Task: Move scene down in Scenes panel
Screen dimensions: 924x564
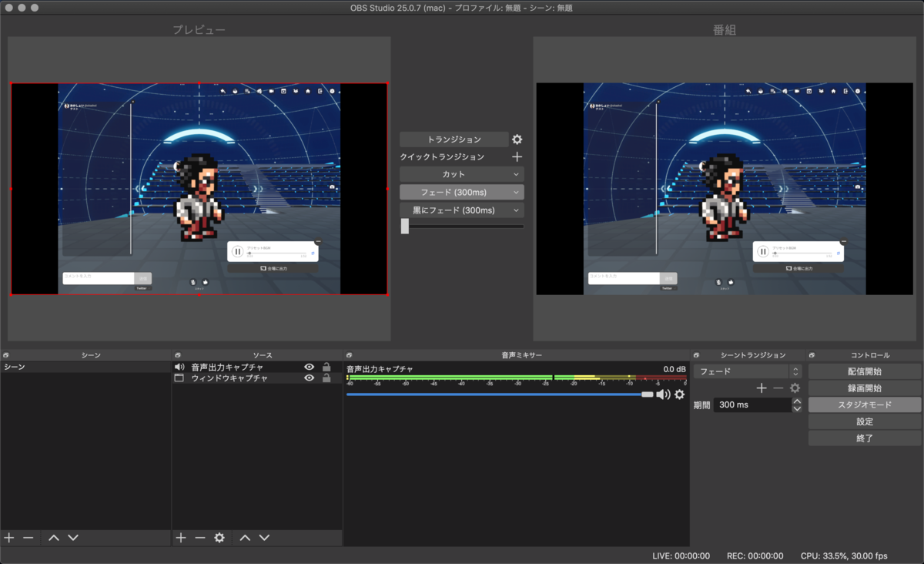Action: pos(73,538)
